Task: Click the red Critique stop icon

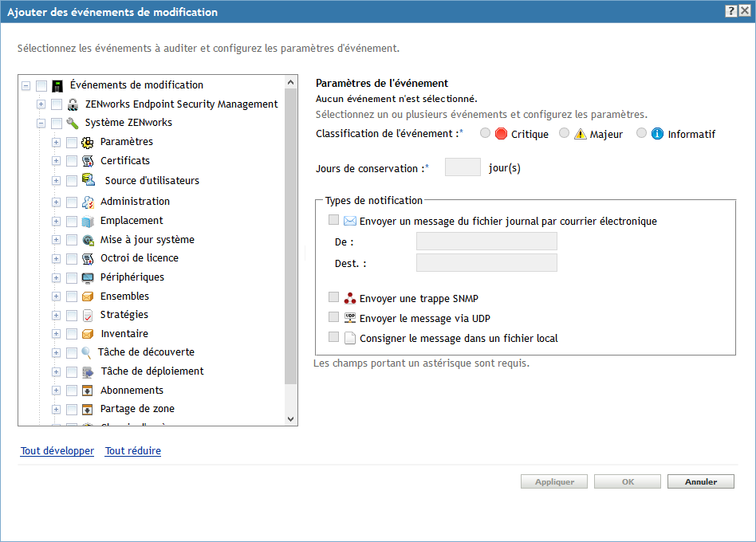Action: click(x=501, y=134)
